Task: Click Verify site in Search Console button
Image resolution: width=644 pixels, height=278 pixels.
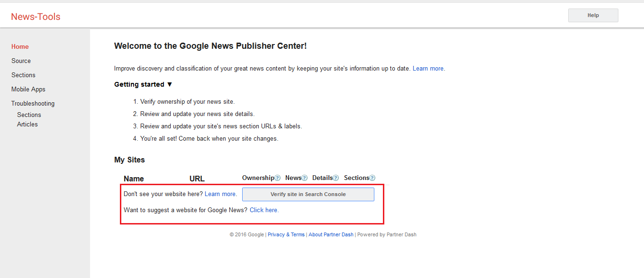Action: [308, 194]
